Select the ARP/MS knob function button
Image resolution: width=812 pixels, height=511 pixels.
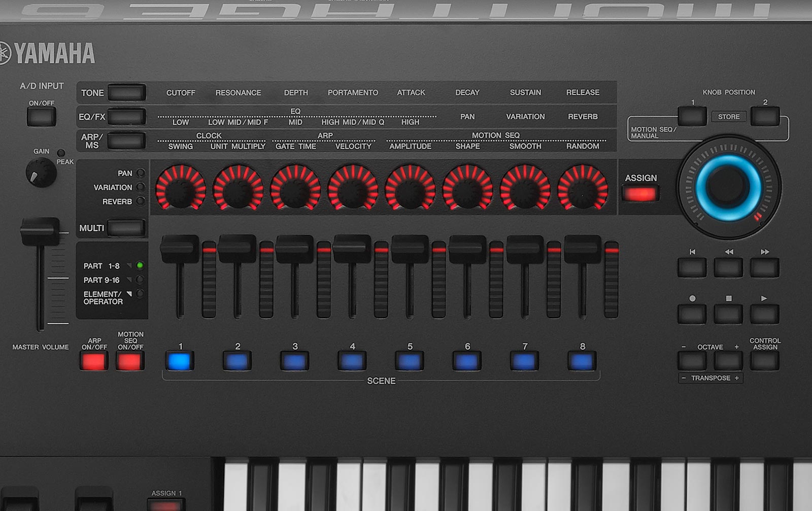click(x=126, y=141)
